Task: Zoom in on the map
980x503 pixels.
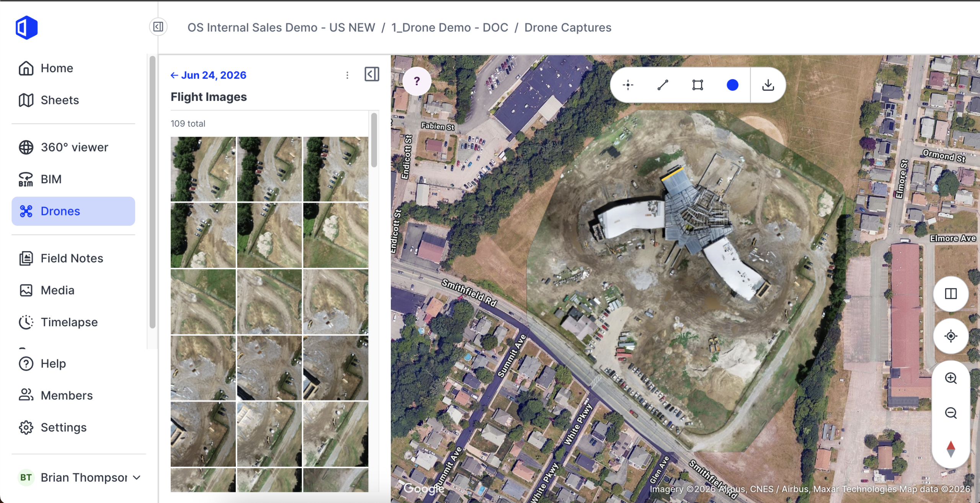Action: point(951,378)
